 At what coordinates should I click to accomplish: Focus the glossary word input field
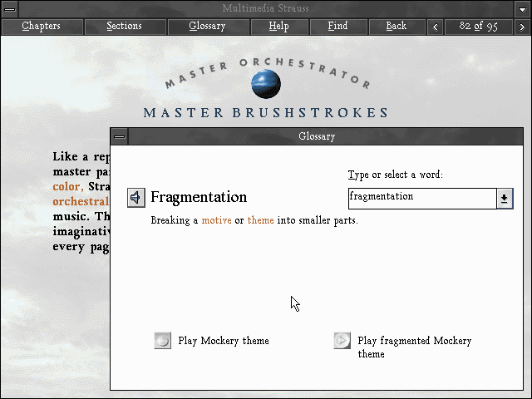[x=422, y=199]
